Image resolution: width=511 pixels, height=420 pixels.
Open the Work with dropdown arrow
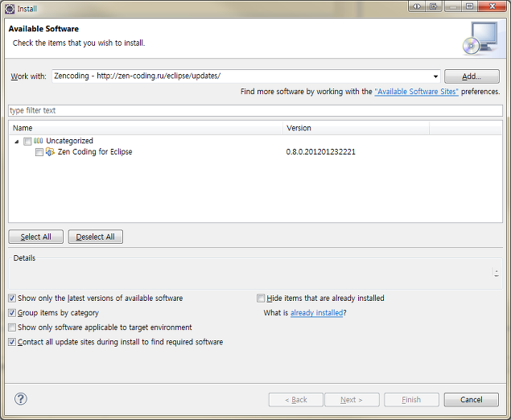point(435,76)
